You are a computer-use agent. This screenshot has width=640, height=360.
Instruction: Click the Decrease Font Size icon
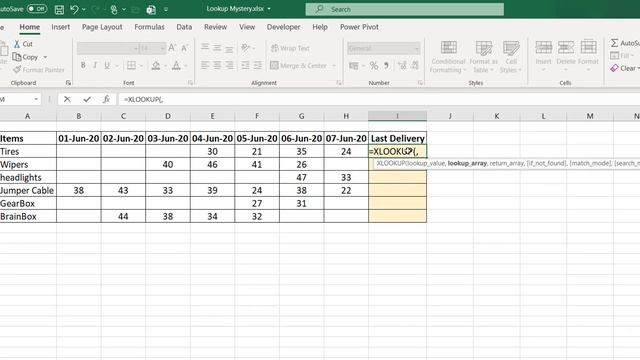[x=184, y=48]
